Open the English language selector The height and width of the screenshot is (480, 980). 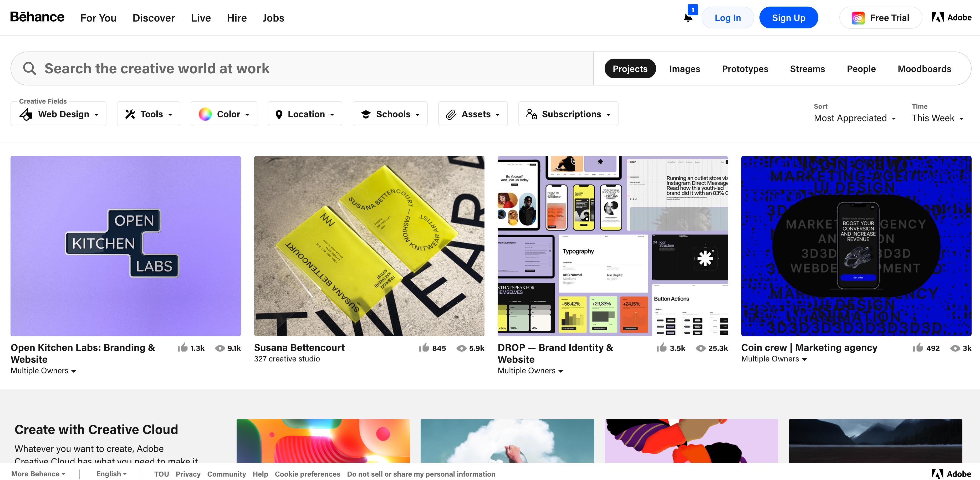coord(111,473)
